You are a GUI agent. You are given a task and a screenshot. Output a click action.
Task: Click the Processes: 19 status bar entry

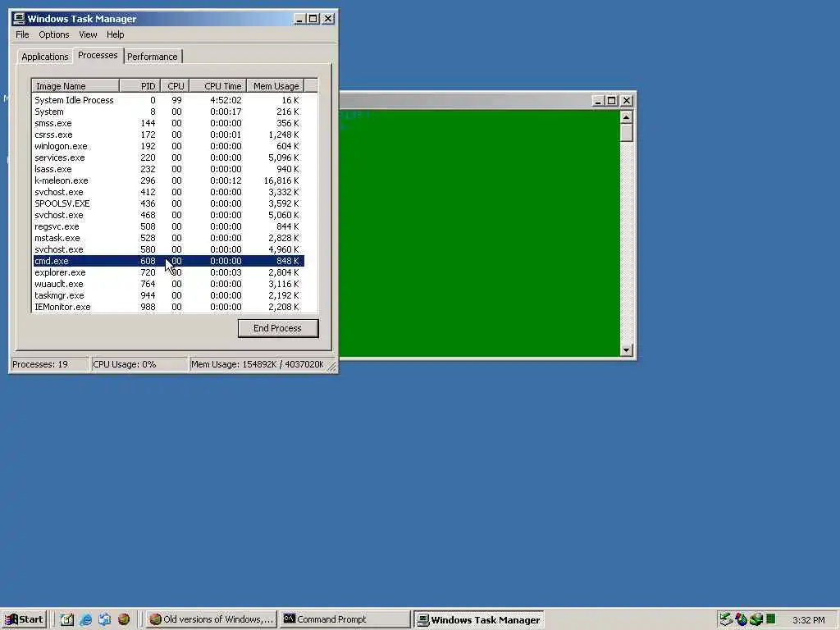point(50,364)
